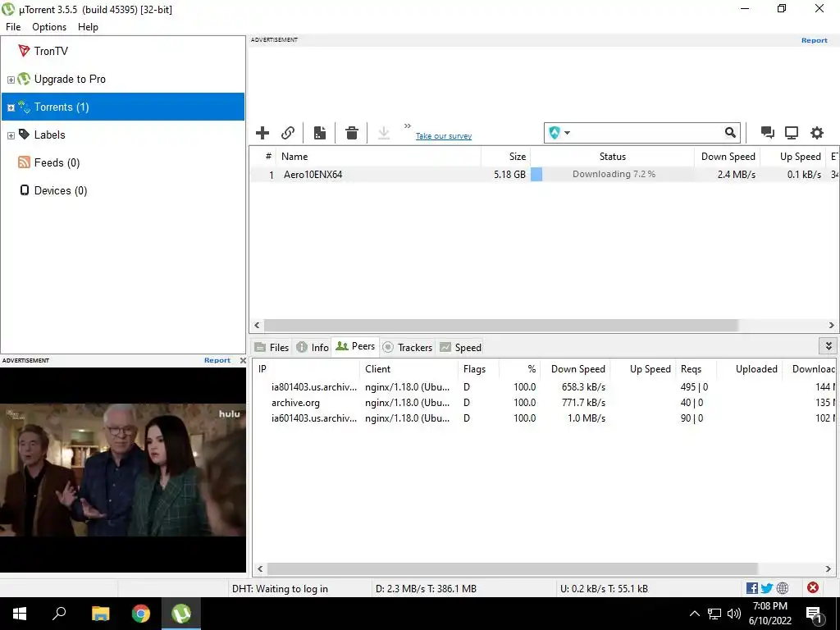840x630 pixels.
Task: Click the search magnifier icon
Action: (730, 133)
